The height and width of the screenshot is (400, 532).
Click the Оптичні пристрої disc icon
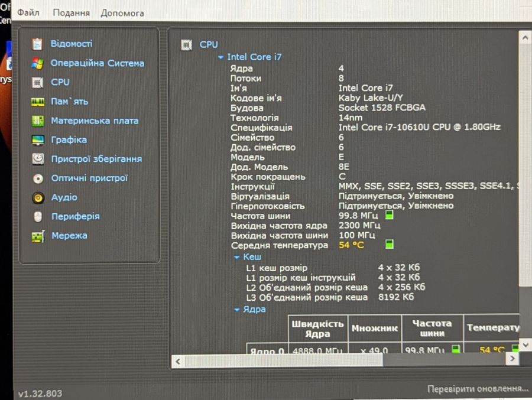(38, 178)
